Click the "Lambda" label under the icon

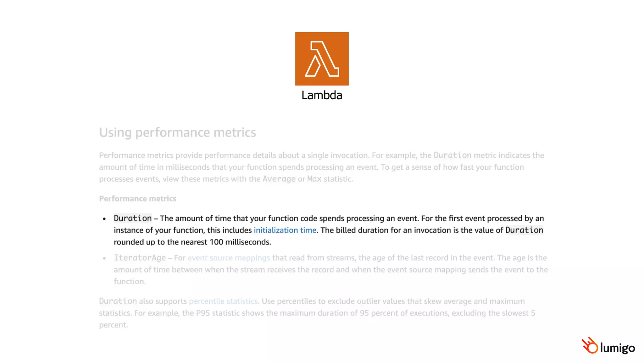point(322,95)
